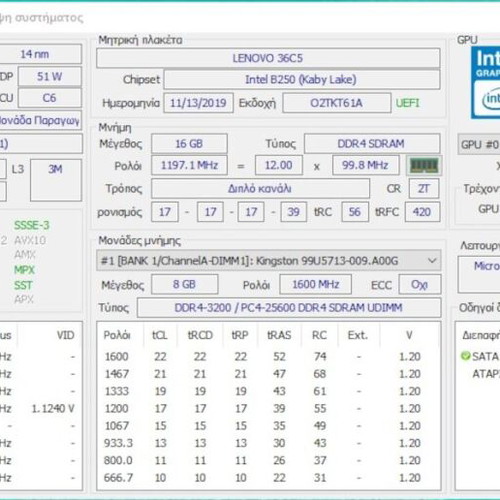This screenshot has height=500, width=500.
Task: Click the 16 GB total memory size field
Action: (x=189, y=144)
